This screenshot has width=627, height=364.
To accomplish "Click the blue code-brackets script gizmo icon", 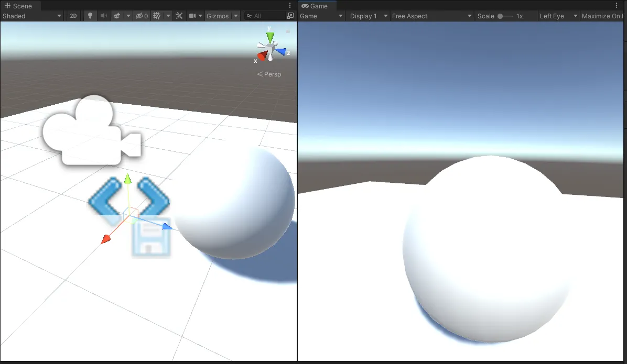I will 129,198.
